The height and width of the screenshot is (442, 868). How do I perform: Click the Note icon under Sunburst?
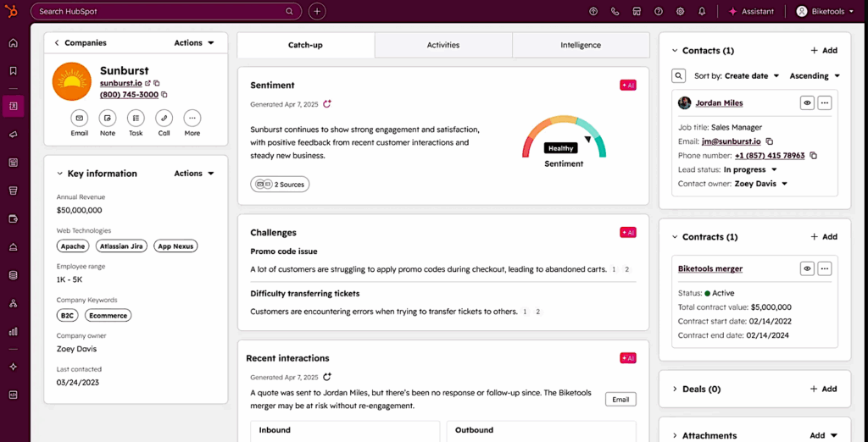coord(107,118)
